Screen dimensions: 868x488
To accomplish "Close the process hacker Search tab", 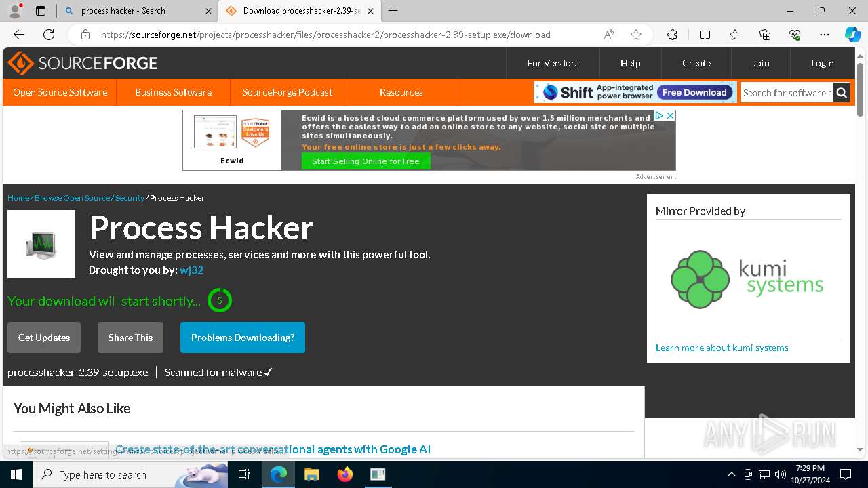I will tap(208, 11).
